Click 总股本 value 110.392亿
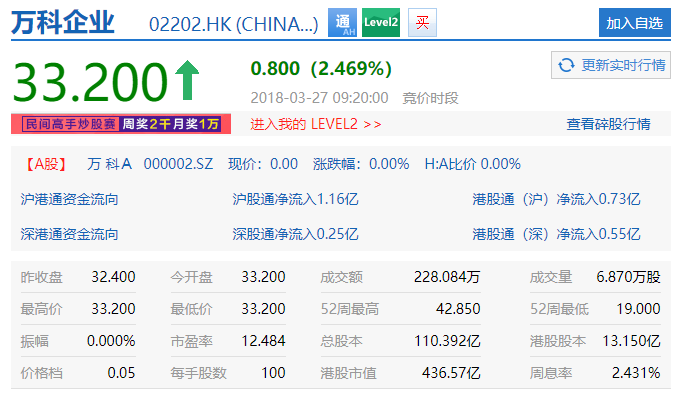Viewport: 677px width, 397px height. click(x=447, y=341)
